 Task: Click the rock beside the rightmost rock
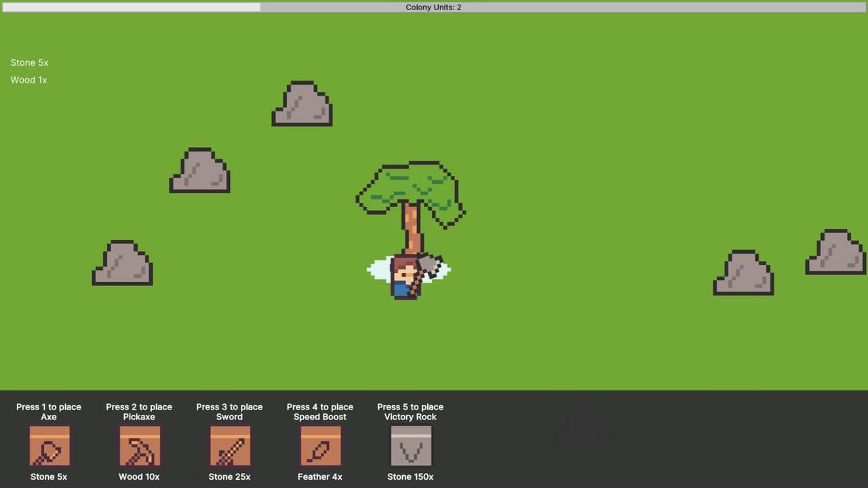pyautogui.click(x=744, y=272)
